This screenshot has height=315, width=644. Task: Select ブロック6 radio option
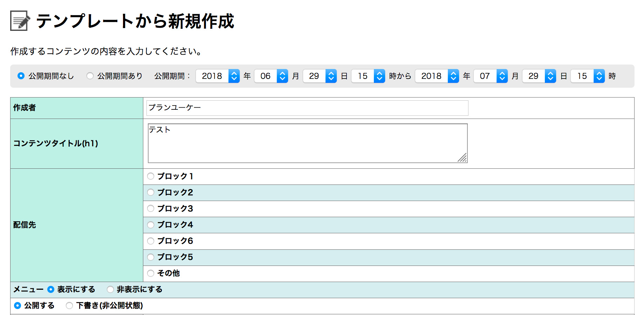pyautogui.click(x=151, y=241)
